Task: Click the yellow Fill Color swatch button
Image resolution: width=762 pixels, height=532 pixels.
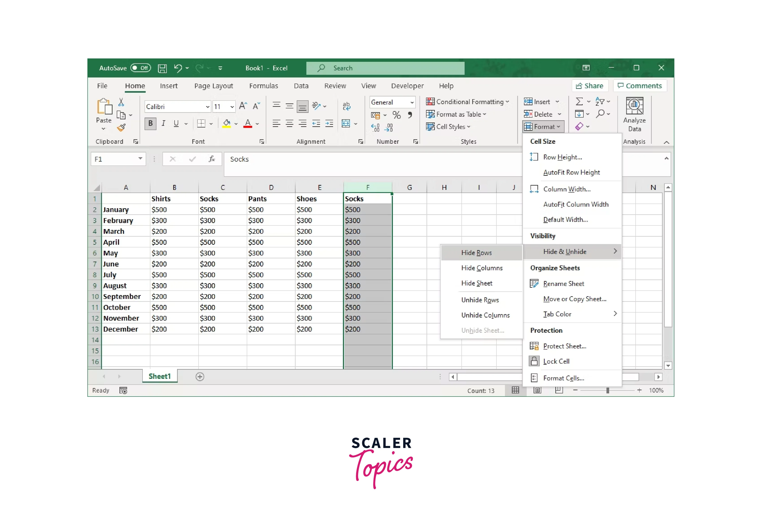Action: [226, 124]
